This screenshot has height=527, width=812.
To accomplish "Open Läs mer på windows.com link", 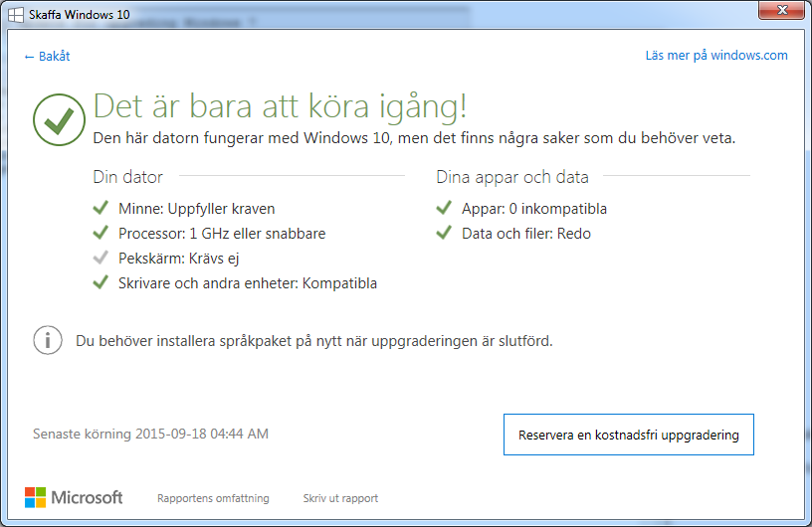I will click(716, 56).
